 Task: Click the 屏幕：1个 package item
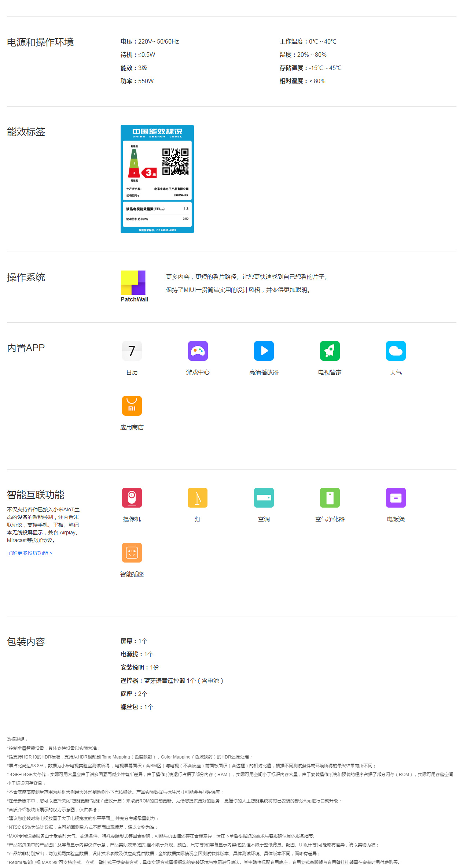pyautogui.click(x=134, y=641)
